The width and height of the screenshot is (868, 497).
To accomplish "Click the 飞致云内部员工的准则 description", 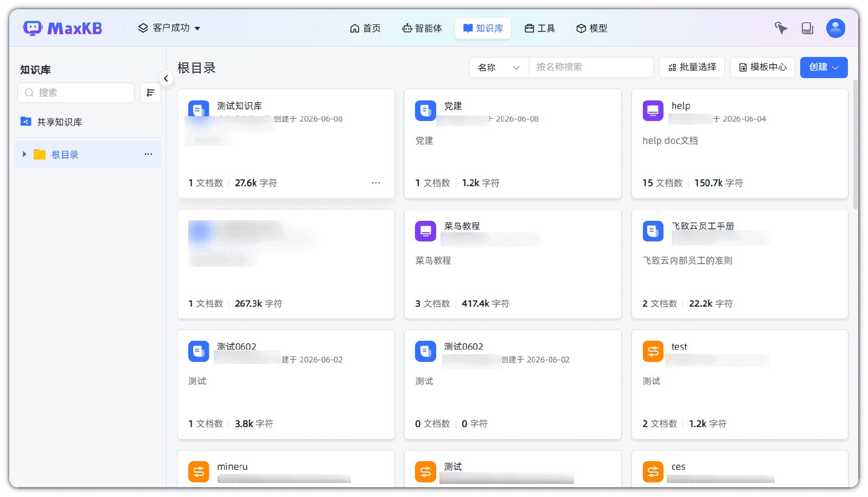I will pyautogui.click(x=687, y=260).
